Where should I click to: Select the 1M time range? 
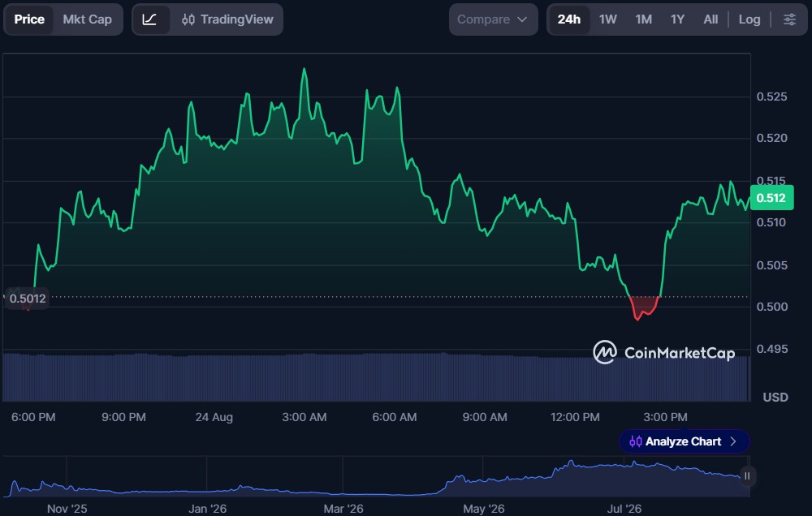point(643,19)
